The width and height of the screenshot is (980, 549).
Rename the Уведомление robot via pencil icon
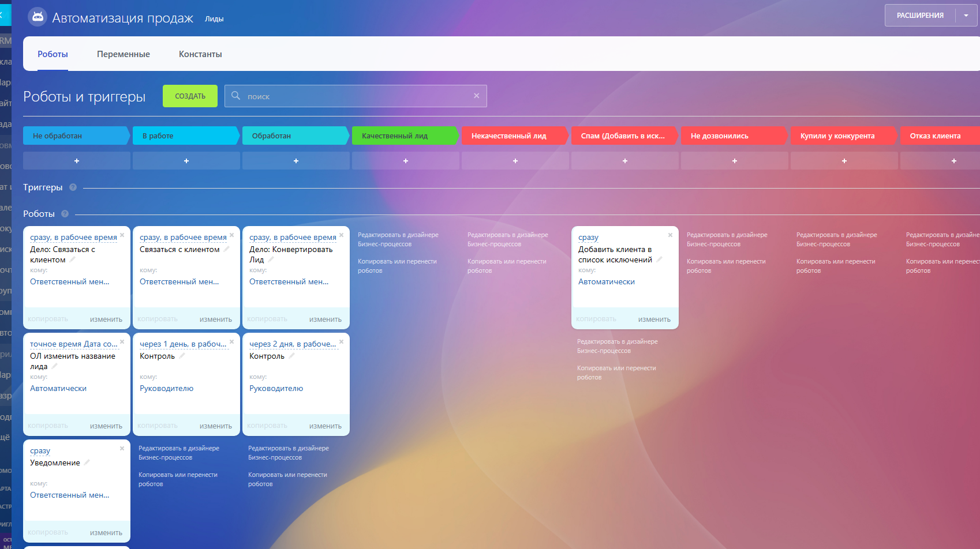pyautogui.click(x=87, y=462)
